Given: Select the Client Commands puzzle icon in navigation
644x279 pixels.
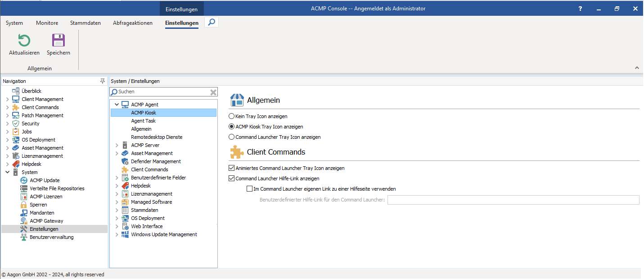Looking at the screenshot, I should [x=16, y=107].
